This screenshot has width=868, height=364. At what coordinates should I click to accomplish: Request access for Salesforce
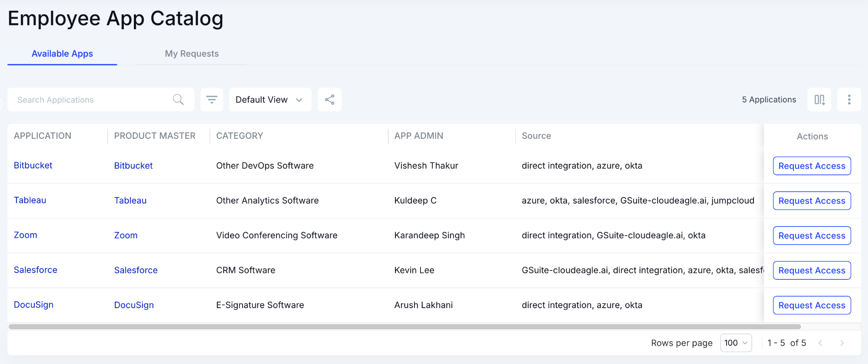click(812, 270)
